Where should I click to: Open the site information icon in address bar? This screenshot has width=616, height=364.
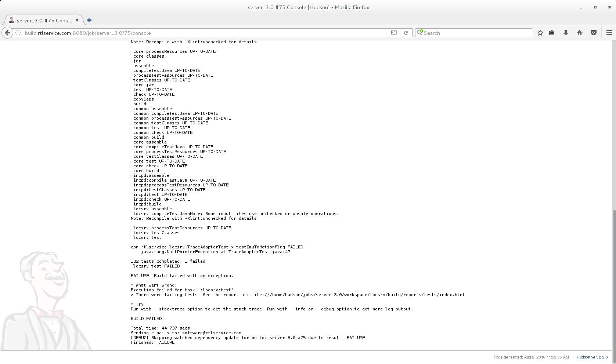(18, 33)
